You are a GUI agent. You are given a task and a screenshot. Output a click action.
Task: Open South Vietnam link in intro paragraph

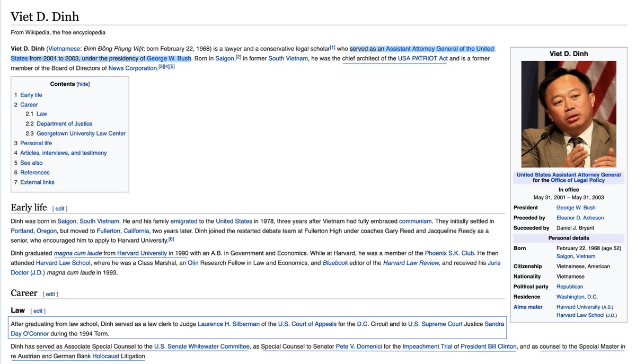288,58
